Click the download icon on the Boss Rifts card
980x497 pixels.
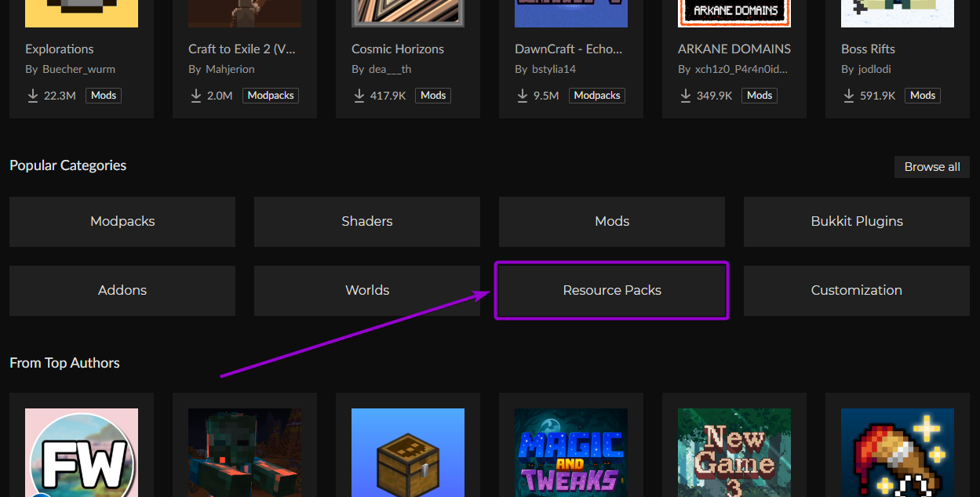(x=848, y=95)
